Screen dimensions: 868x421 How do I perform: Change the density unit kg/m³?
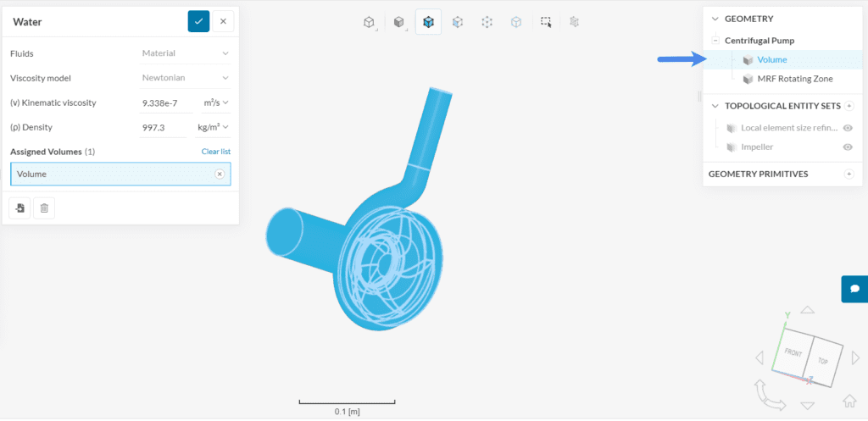(x=213, y=127)
